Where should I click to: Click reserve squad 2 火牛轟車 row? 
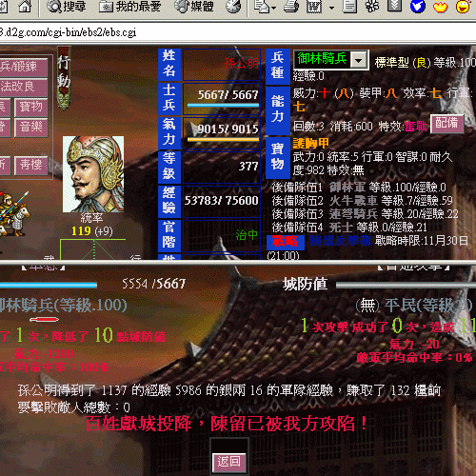tap(362, 201)
